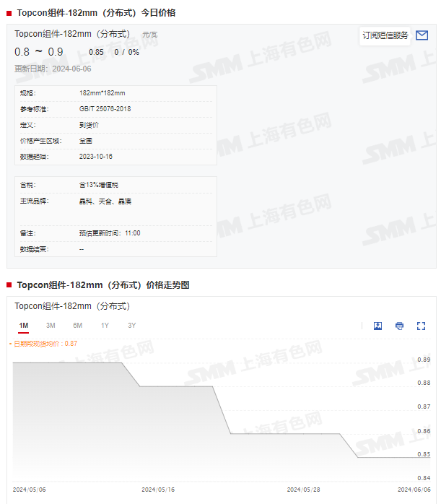This screenshot has width=441, height=504.
Task: Click the 0.8 ~ 0.9 price range
Action: point(38,52)
